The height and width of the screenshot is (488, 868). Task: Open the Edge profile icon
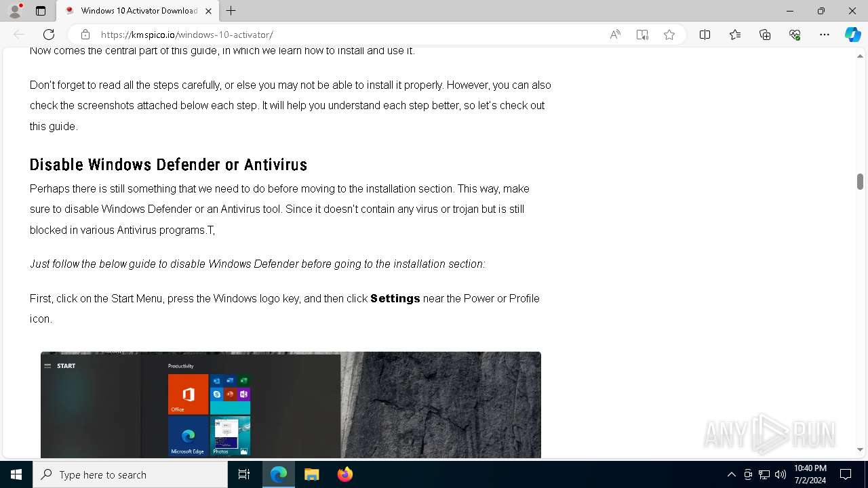tap(15, 11)
